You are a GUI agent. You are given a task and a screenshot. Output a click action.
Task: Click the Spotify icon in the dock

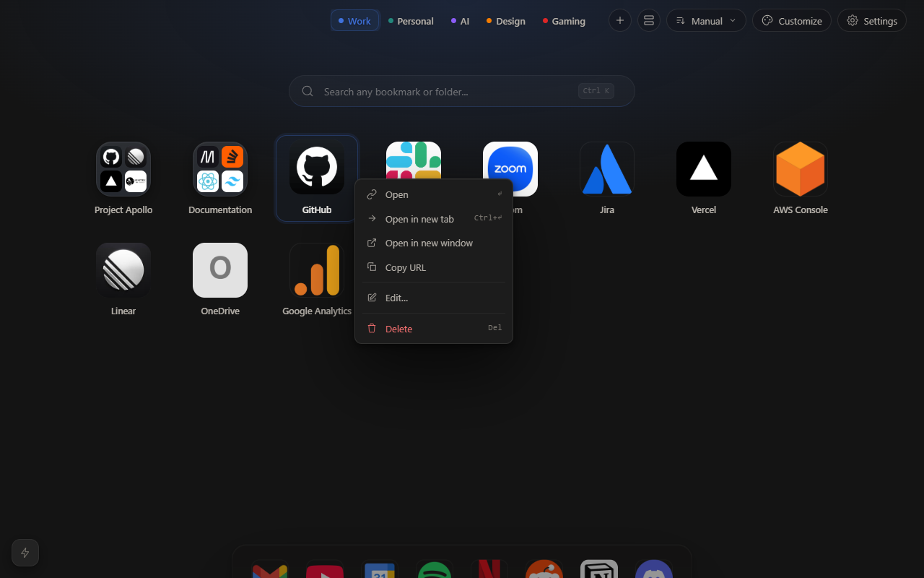click(x=435, y=569)
